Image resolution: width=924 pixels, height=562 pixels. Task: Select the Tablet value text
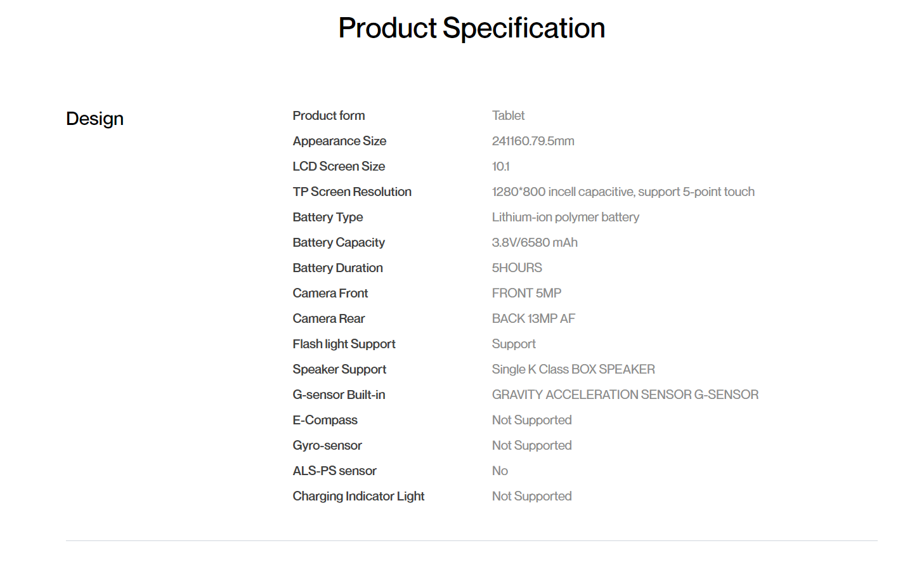tap(508, 115)
